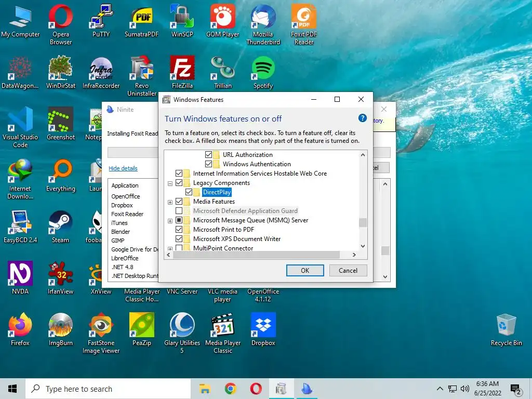Image resolution: width=532 pixels, height=399 pixels.
Task: Collapse the Legacy Components tree node
Action: coord(170,183)
